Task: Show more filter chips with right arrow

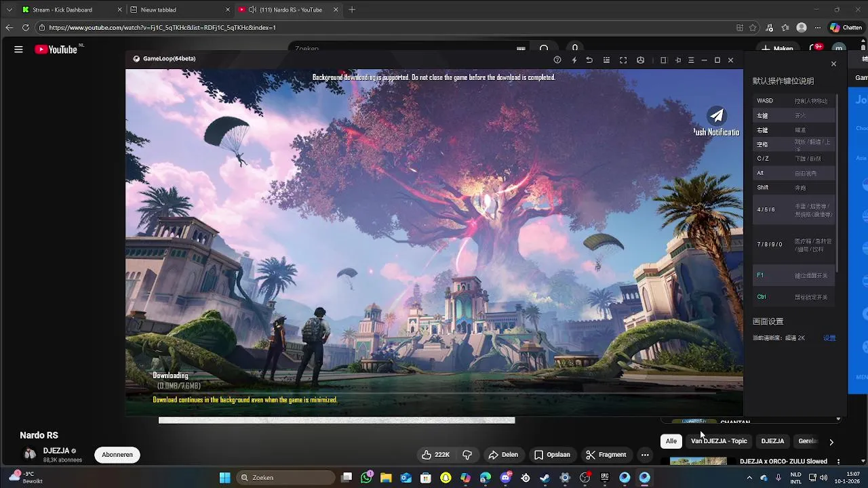Action: pyautogui.click(x=831, y=442)
